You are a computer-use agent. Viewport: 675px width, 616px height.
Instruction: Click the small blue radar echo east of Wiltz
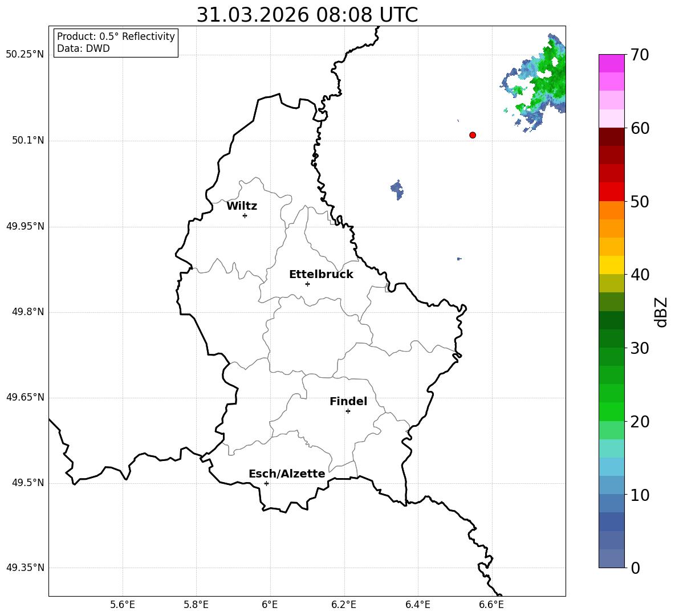397,190
